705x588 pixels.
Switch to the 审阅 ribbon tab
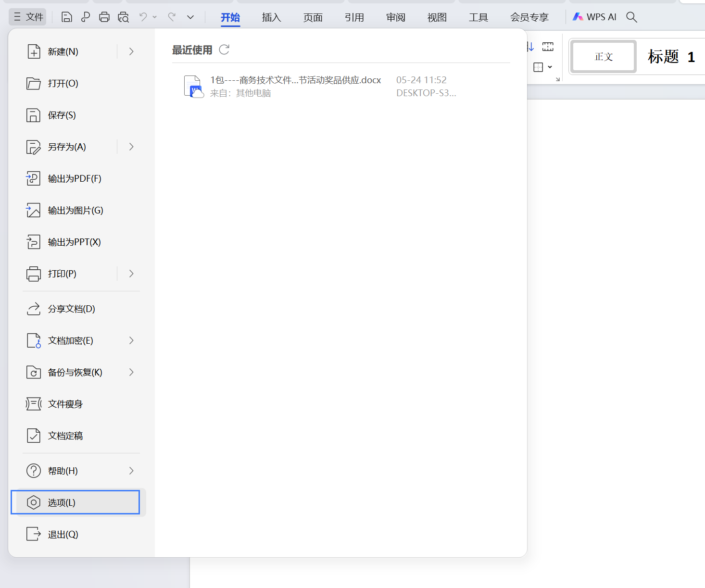[x=396, y=17]
